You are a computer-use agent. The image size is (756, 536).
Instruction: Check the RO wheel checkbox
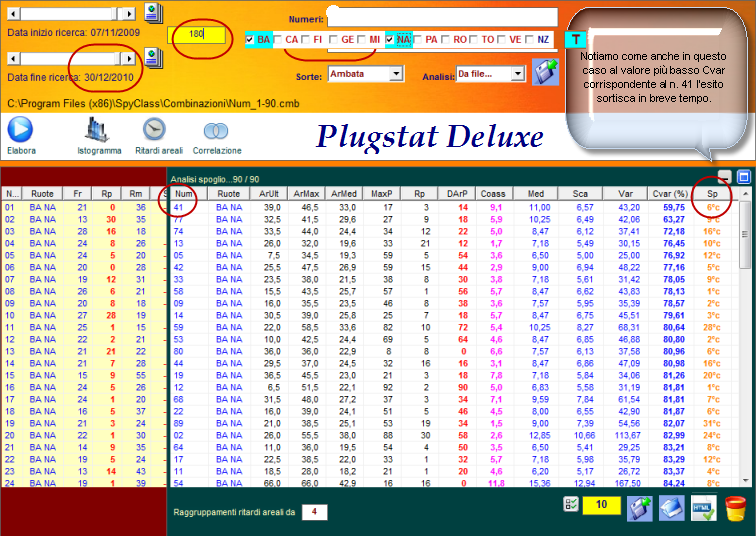point(446,40)
